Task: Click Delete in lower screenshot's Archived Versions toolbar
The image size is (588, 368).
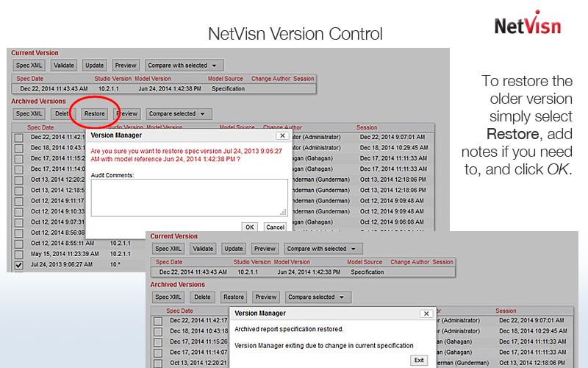Action: (x=203, y=297)
